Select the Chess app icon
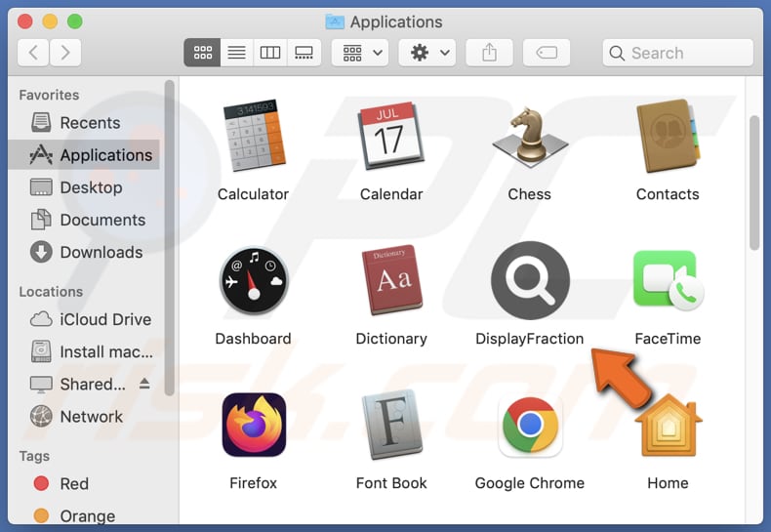Viewport: 771px width, 532px height. pos(530,137)
